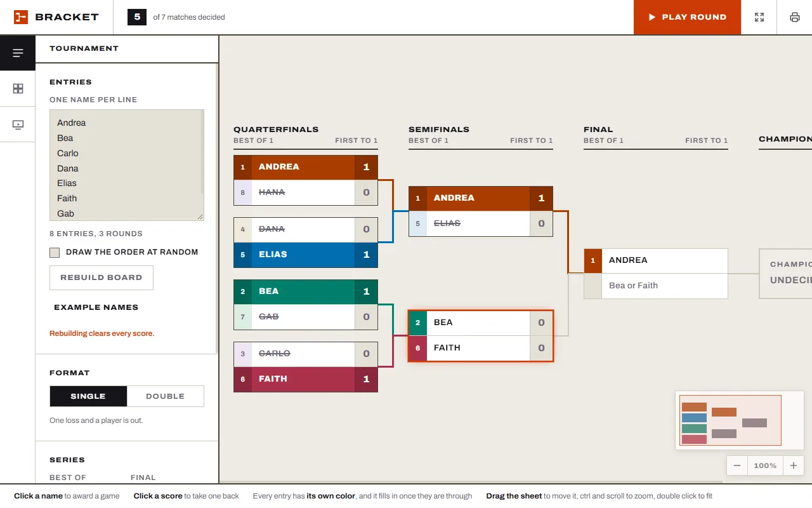Viewport: 812px width, 508px height.
Task: Click the Bea or Faith final slot
Action: (665, 286)
